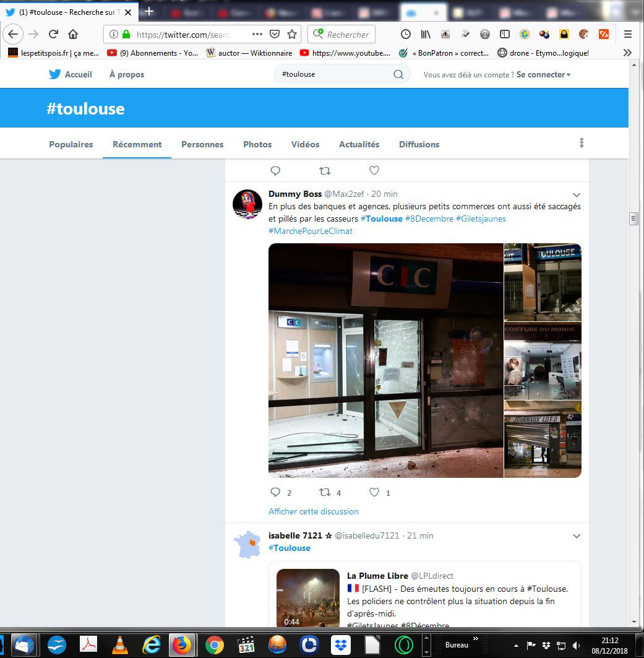Expand the isabelle 7121 tweet options chevron
This screenshot has height=658, width=644.
[577, 536]
